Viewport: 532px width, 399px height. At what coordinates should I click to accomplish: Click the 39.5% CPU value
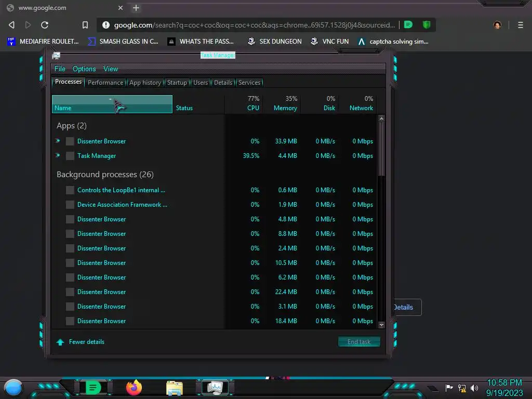tap(251, 156)
